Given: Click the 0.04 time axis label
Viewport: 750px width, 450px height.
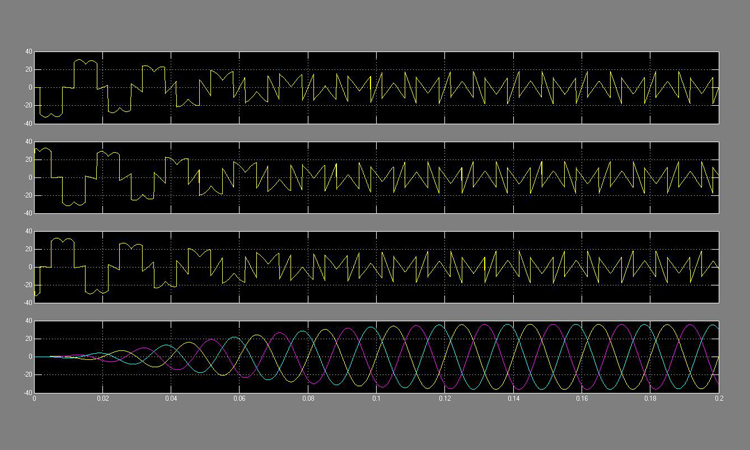Looking at the screenshot, I should 171,399.
